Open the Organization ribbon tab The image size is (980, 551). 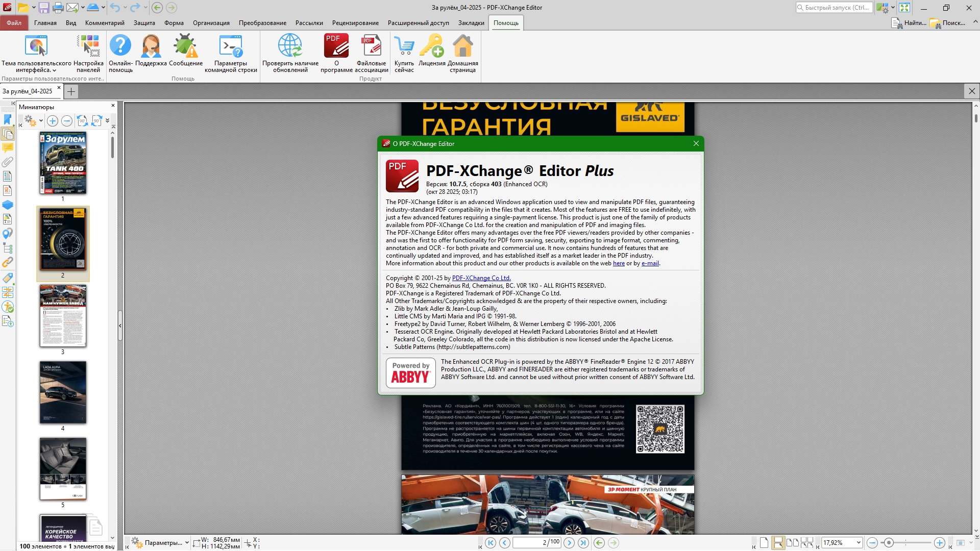pos(211,23)
